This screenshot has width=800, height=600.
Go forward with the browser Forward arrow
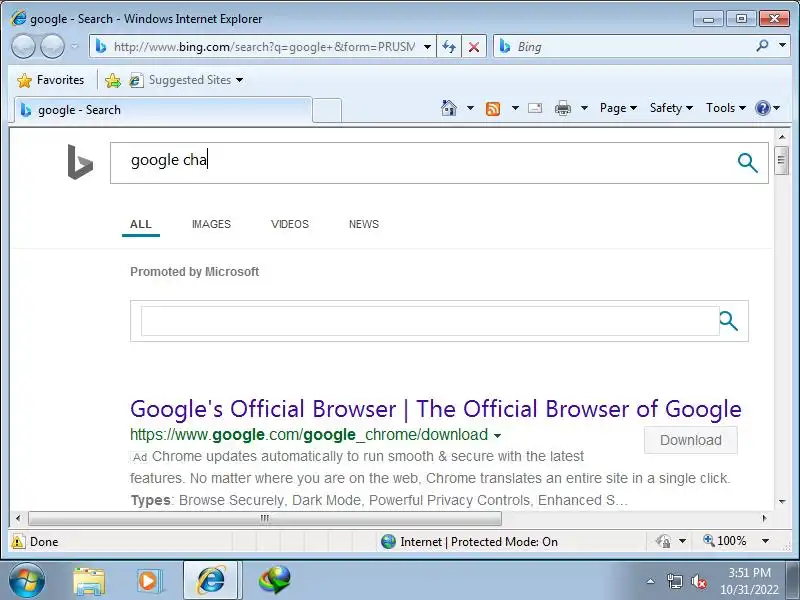click(x=52, y=47)
